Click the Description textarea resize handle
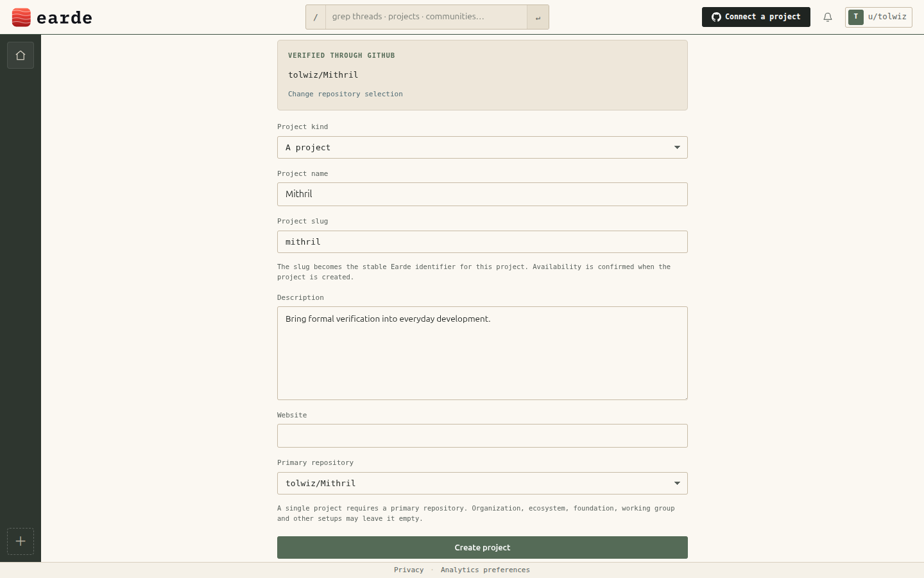924x578 pixels. point(684,396)
